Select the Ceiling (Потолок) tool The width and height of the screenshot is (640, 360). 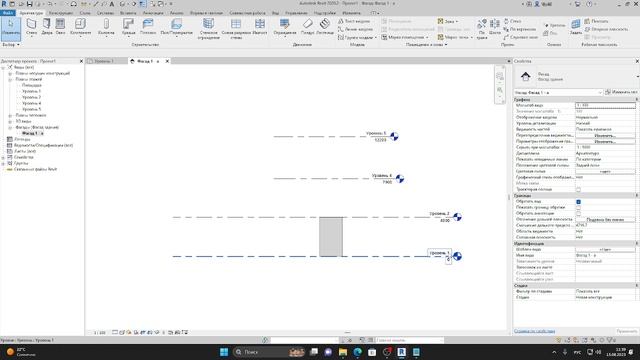pos(148,27)
